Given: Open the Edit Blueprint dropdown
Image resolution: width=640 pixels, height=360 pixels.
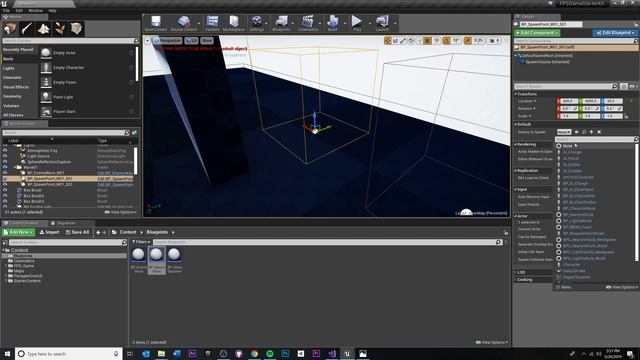Looking at the screenshot, I should click(x=615, y=33).
